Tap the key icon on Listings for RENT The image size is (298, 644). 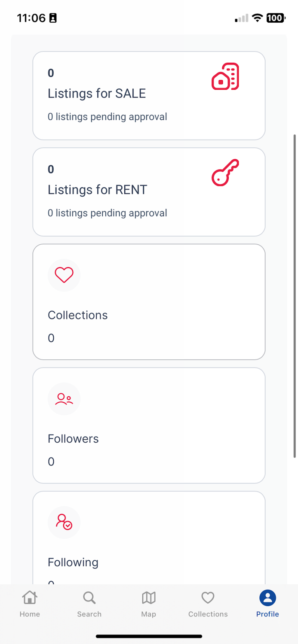[x=225, y=173]
